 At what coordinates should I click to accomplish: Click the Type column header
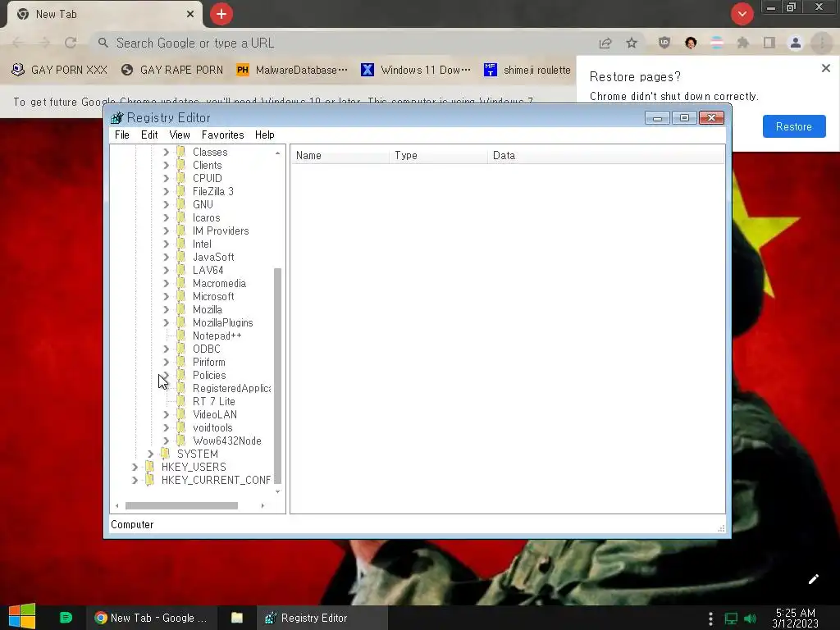tap(438, 155)
